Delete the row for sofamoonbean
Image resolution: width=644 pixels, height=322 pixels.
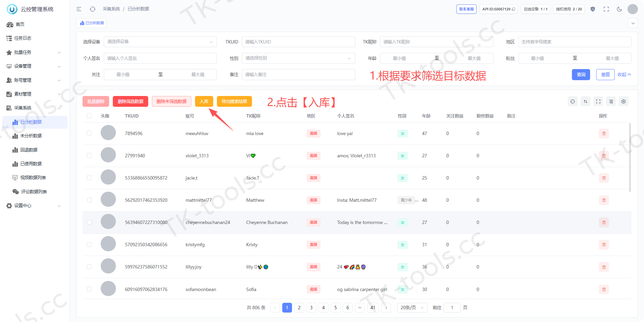click(604, 289)
